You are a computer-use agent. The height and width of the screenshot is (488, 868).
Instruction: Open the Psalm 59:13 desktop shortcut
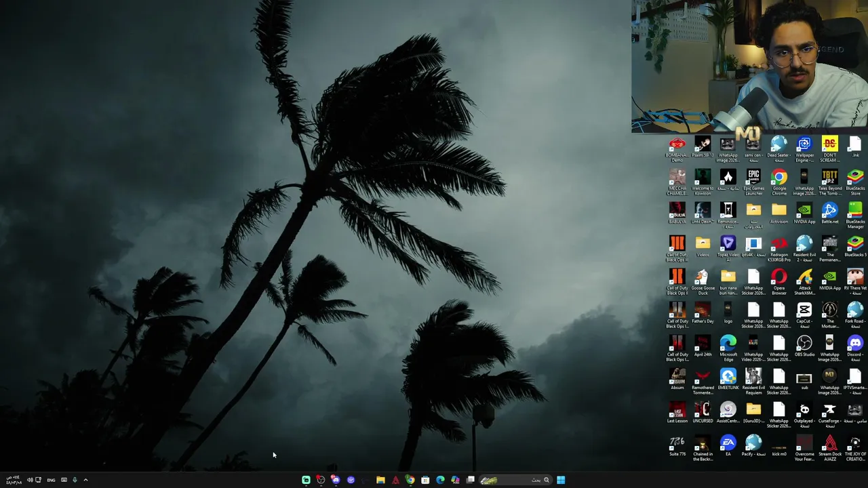pyautogui.click(x=703, y=147)
